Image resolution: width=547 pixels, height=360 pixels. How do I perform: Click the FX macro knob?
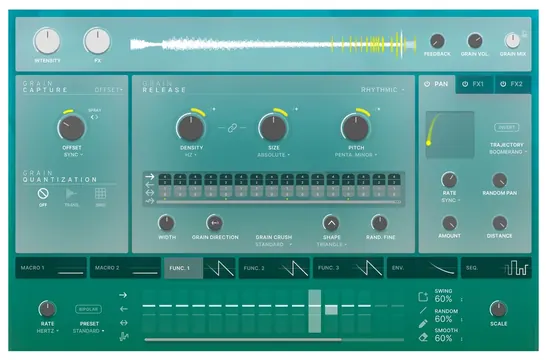point(97,41)
